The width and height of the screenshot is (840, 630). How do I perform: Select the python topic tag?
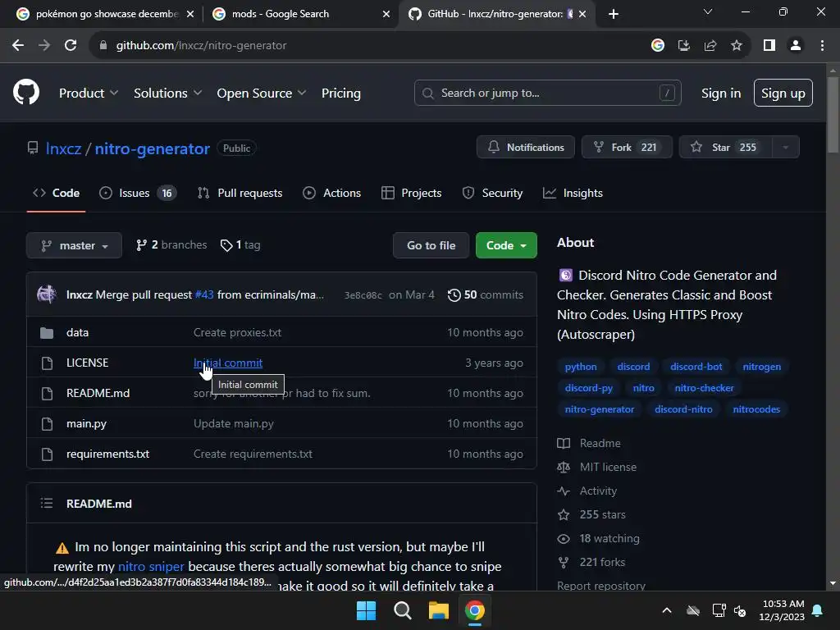[581, 367]
